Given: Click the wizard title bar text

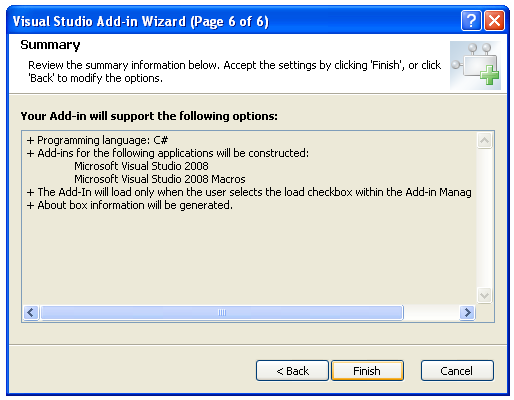Looking at the screenshot, I should tap(141, 21).
